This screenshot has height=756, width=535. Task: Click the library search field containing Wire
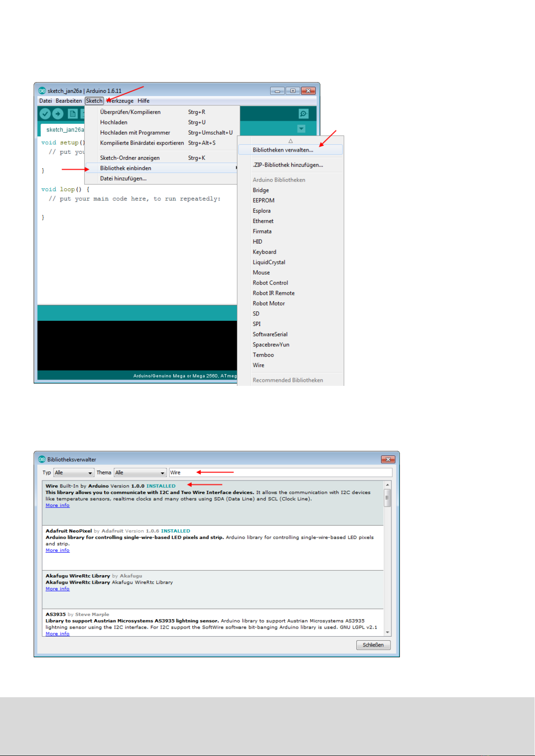coord(280,473)
